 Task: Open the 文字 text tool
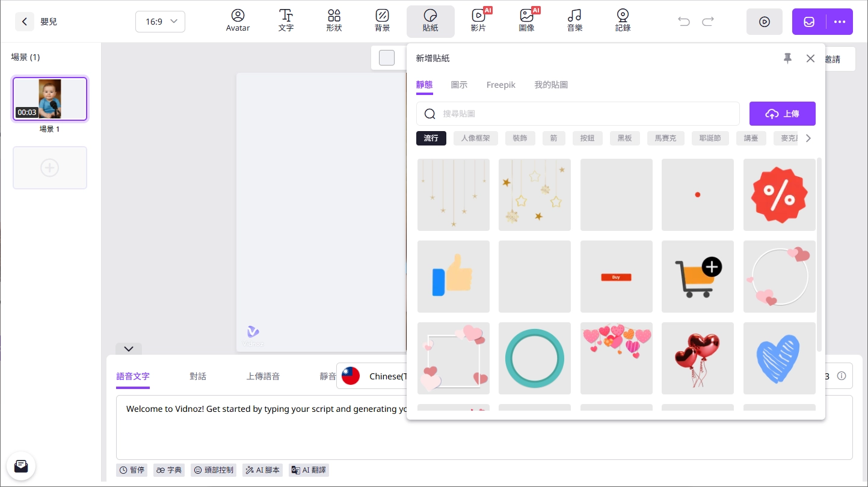click(x=286, y=20)
